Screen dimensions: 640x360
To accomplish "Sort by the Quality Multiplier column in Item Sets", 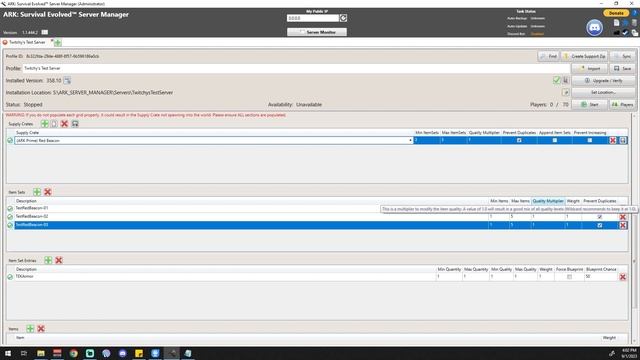I will tap(548, 201).
